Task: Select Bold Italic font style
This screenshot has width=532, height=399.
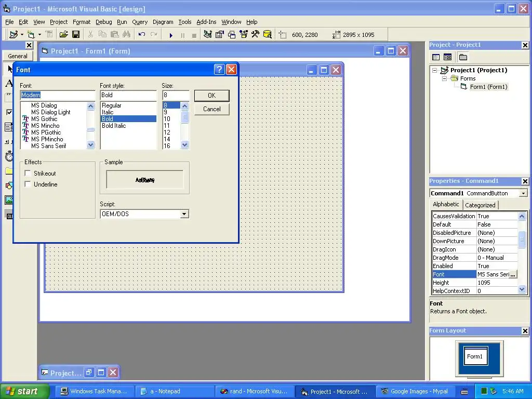Action: click(114, 126)
